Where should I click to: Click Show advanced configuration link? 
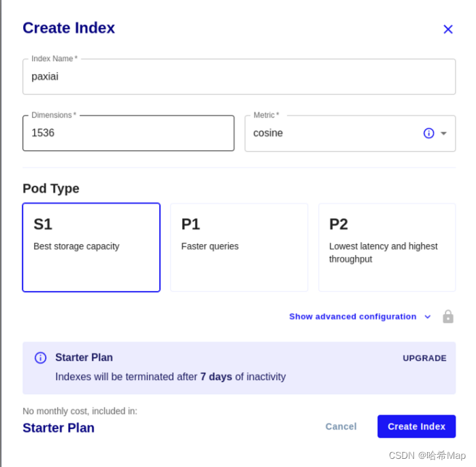coord(352,317)
